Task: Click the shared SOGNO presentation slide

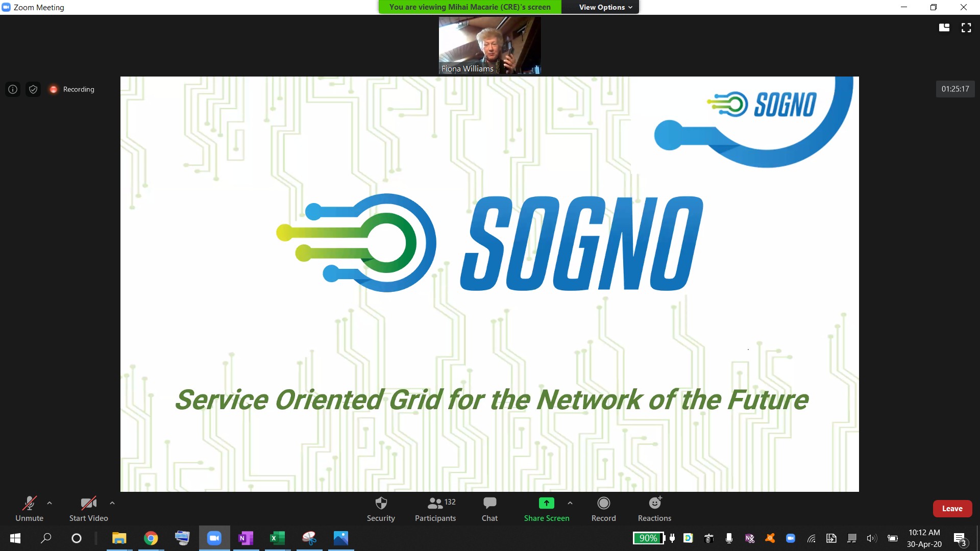Action: 489,284
